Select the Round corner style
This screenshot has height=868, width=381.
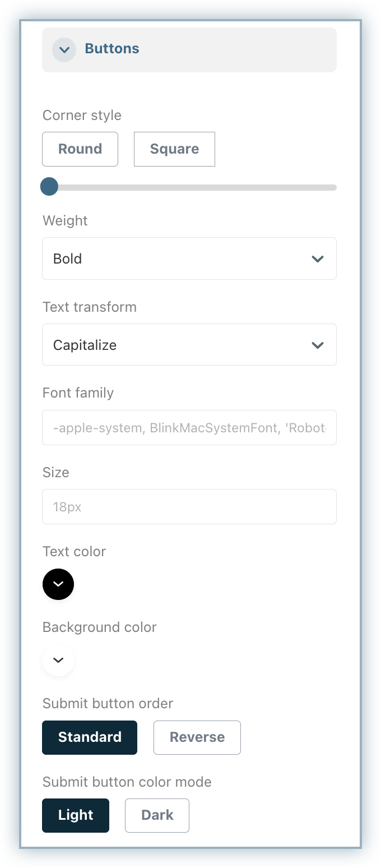pyautogui.click(x=80, y=149)
